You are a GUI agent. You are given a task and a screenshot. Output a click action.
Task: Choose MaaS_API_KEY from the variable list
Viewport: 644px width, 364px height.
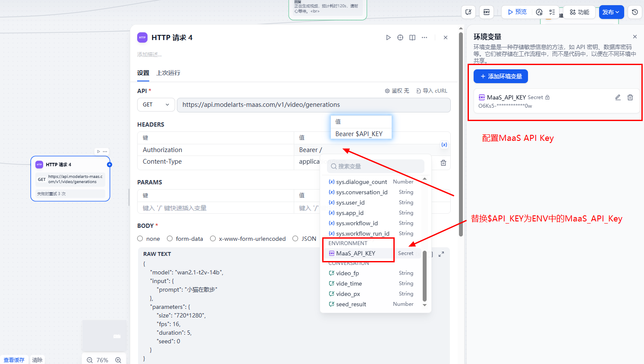point(371,253)
